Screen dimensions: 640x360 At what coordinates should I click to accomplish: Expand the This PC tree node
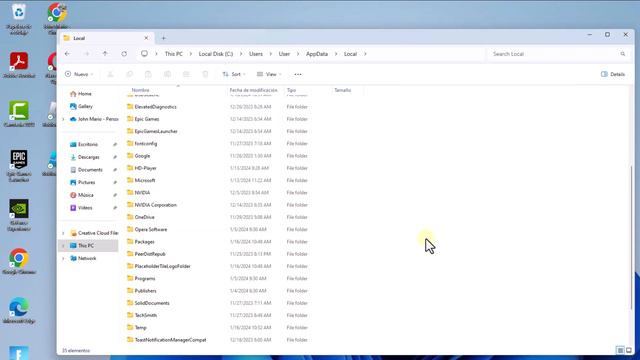63,246
